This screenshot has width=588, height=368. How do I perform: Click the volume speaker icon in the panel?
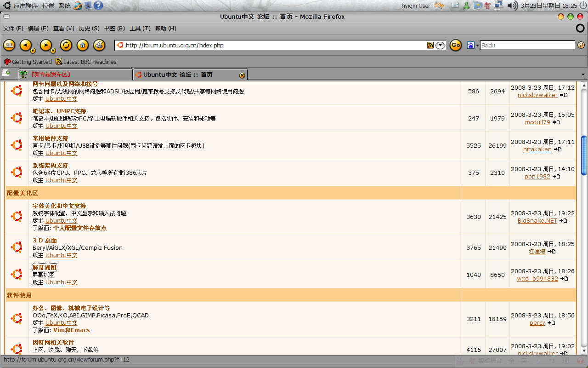512,6
